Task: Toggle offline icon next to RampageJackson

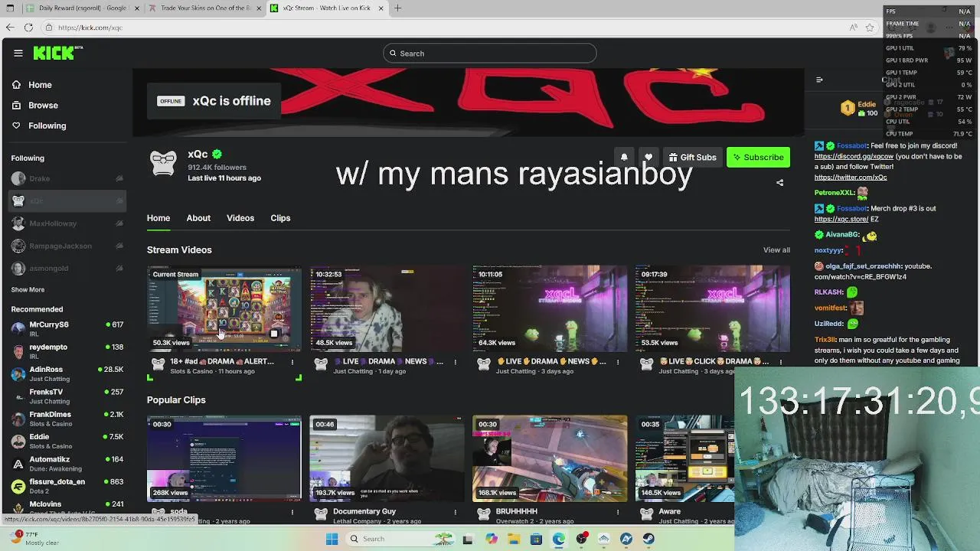Action: coord(119,246)
